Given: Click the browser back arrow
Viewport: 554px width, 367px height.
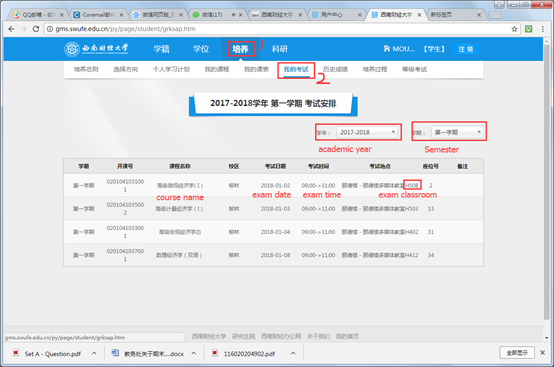Looking at the screenshot, I should (11, 29).
